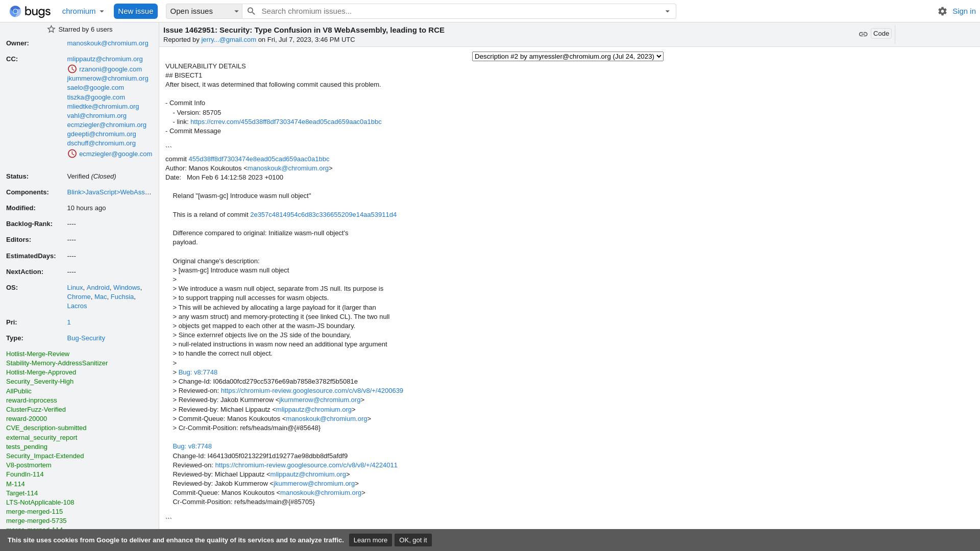Click the Bug: v8:7748 link in description
Image resolution: width=980 pixels, height=551 pixels.
198,372
